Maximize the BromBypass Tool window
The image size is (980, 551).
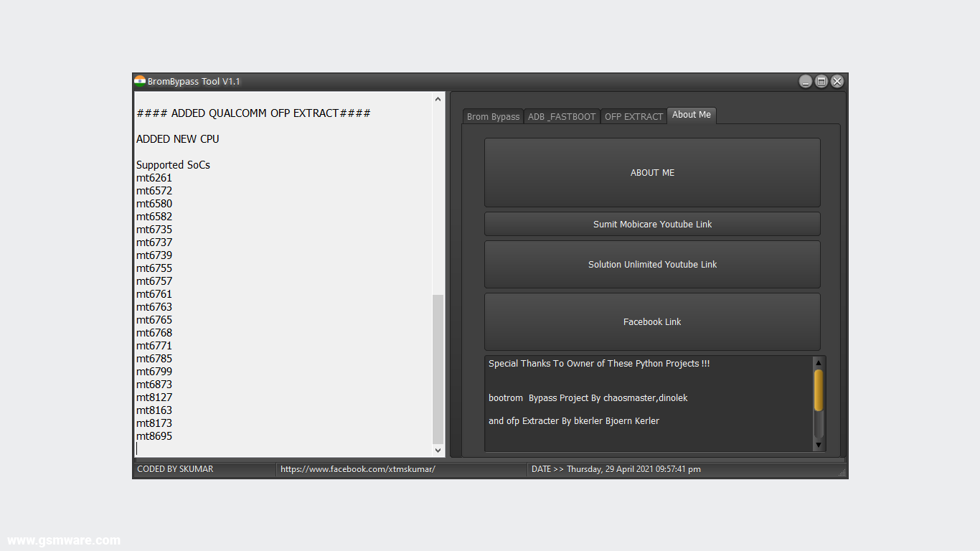[821, 82]
